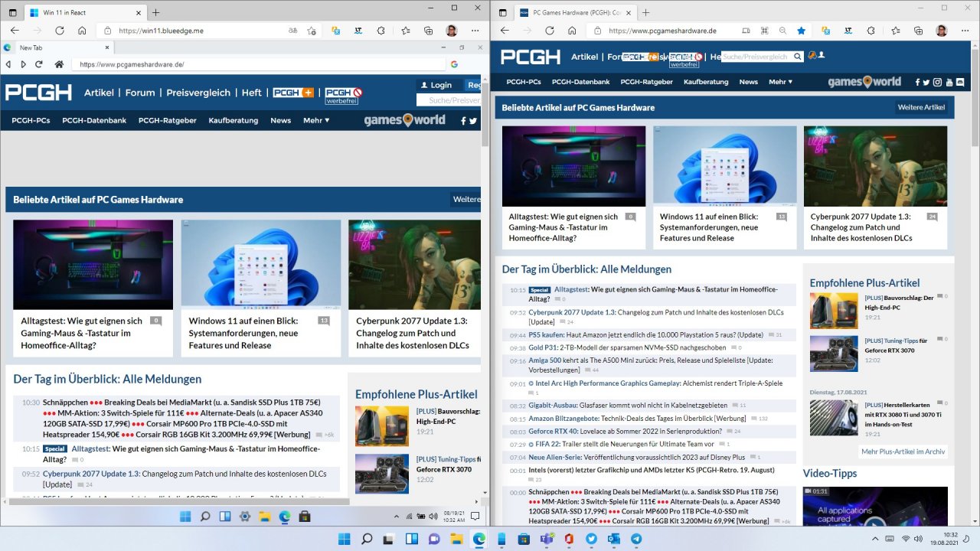Switch to Win 11 in React tab
Viewport: 980px width, 551px height.
pyautogui.click(x=84, y=13)
